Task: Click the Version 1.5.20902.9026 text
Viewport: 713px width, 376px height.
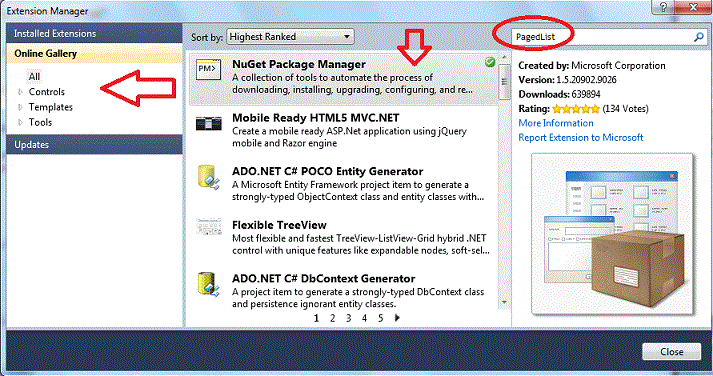Action: coord(567,80)
